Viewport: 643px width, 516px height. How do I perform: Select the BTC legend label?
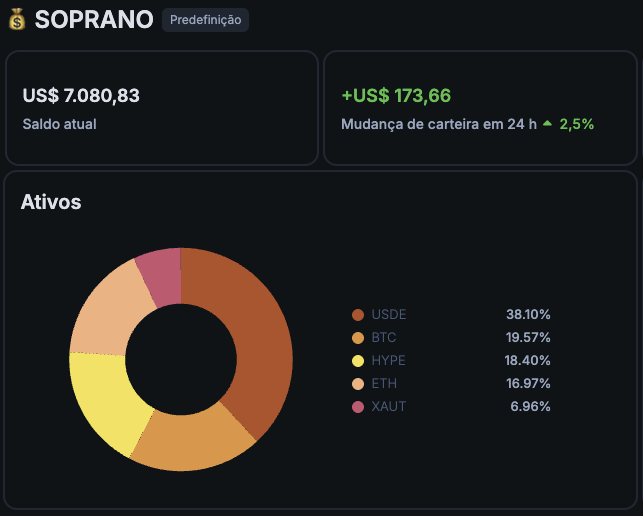pos(384,338)
